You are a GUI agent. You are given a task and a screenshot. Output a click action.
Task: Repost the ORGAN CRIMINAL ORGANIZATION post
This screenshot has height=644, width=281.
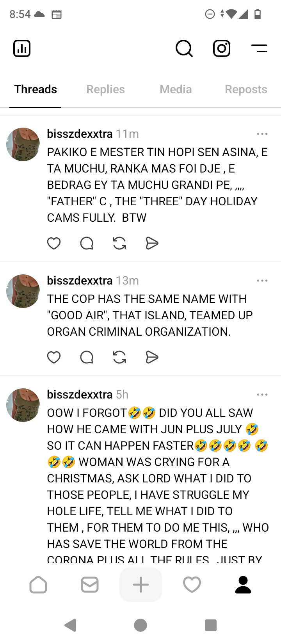tap(119, 357)
